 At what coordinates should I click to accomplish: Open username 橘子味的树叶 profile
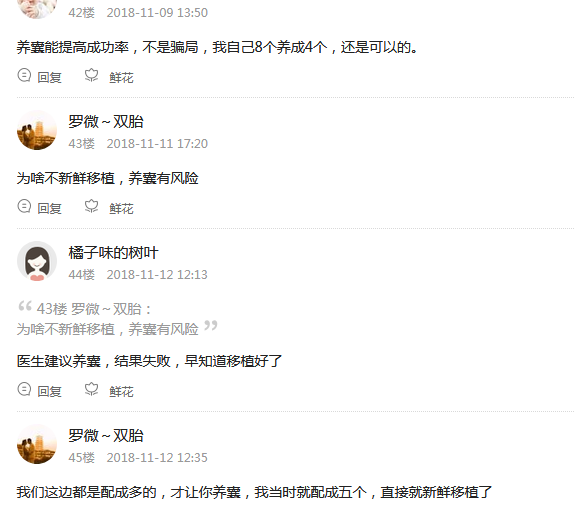(x=113, y=253)
